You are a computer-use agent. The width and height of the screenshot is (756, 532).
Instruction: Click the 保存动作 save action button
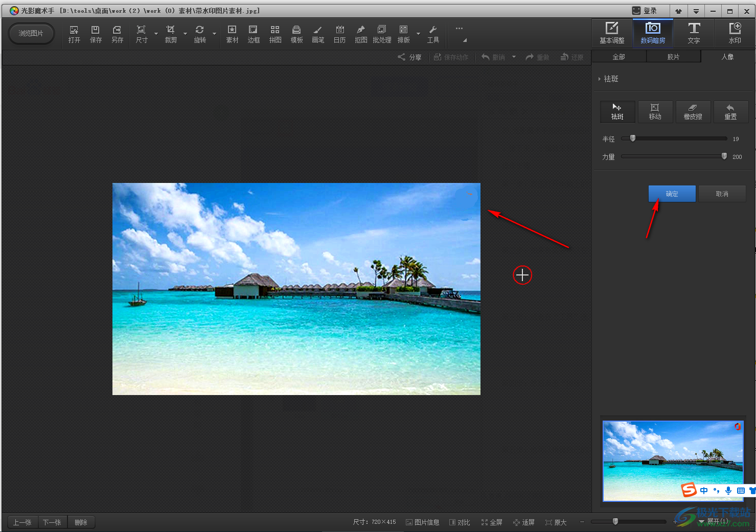[x=451, y=57]
